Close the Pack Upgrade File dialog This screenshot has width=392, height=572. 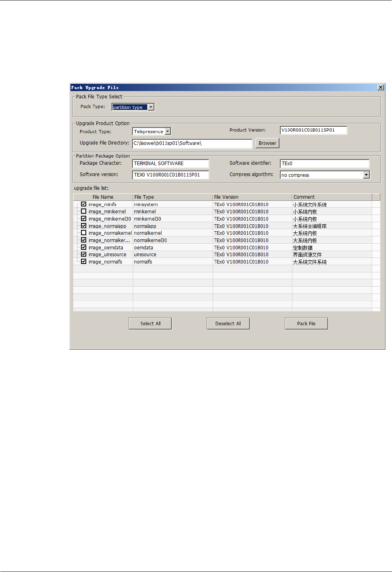click(x=380, y=87)
